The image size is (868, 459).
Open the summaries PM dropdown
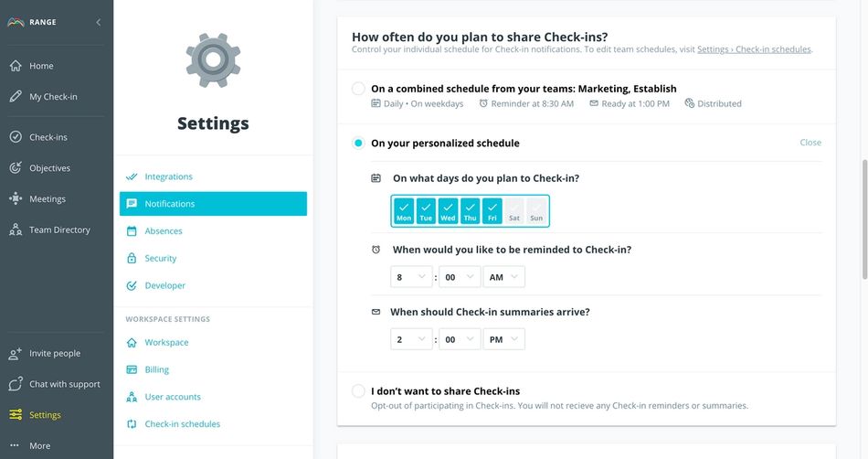tap(503, 339)
